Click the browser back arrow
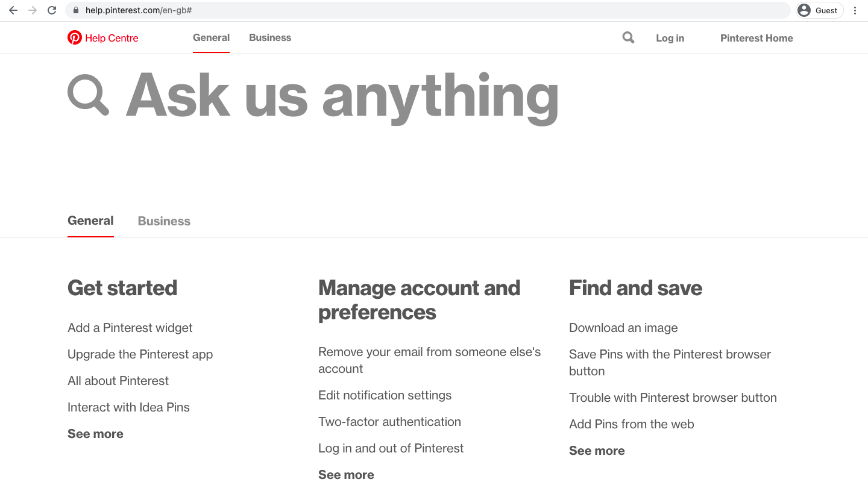The width and height of the screenshot is (868, 491). tap(13, 10)
